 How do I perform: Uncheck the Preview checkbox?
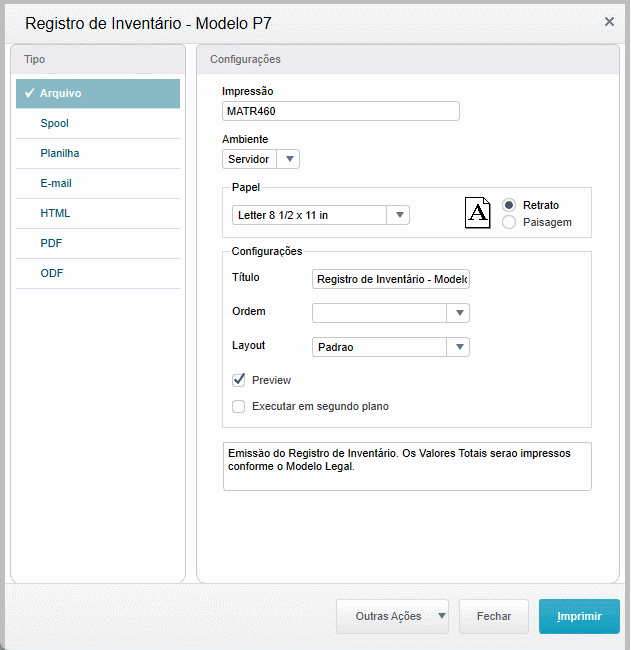coord(239,380)
